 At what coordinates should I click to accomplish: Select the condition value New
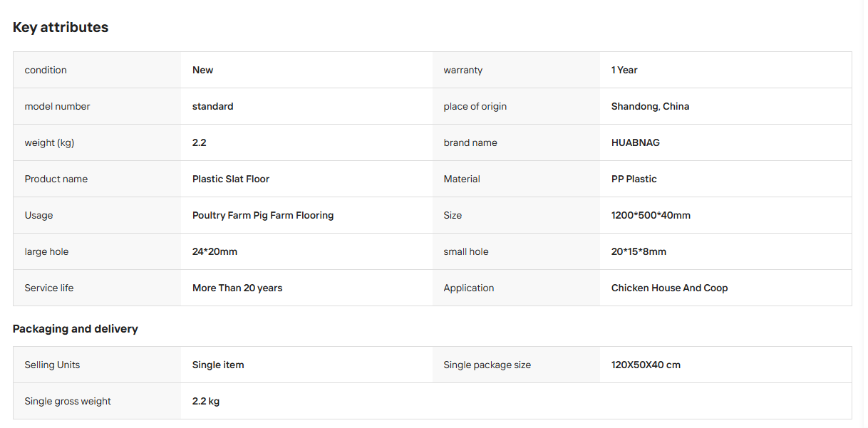pos(202,70)
